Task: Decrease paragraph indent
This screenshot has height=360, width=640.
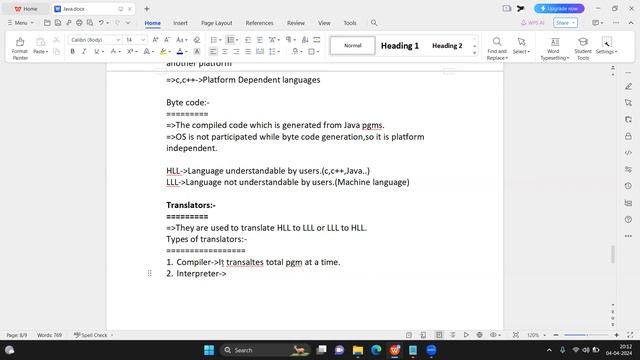Action: pyautogui.click(x=248, y=40)
